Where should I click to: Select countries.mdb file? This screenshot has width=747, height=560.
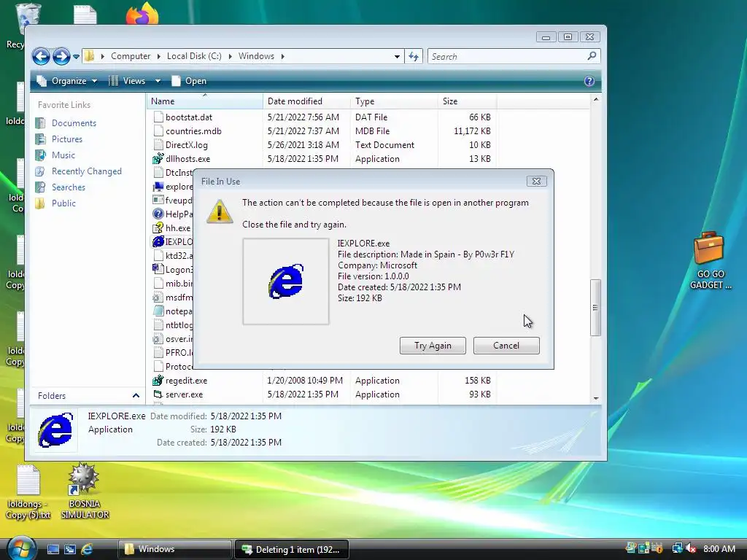point(193,131)
